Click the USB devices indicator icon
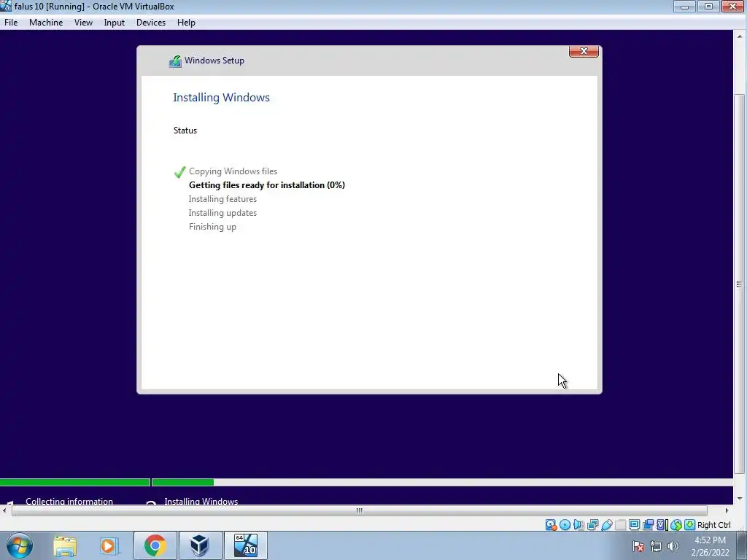The height and width of the screenshot is (560, 747). (607, 525)
